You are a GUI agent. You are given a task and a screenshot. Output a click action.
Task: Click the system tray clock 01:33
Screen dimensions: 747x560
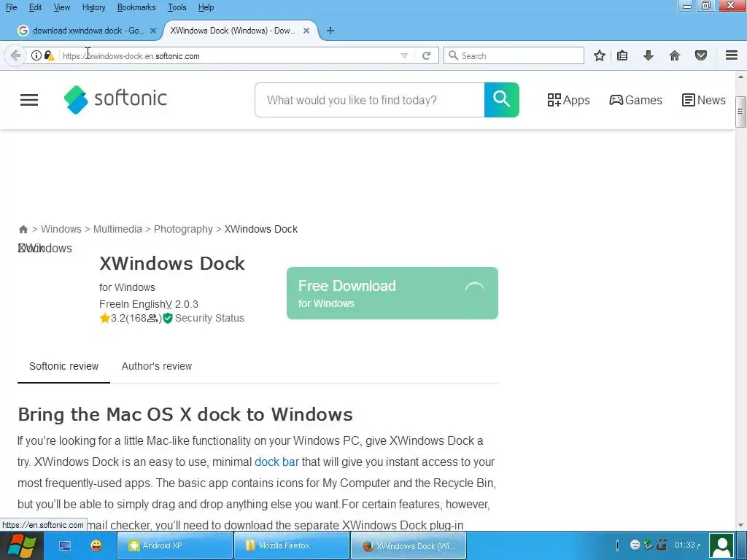[687, 545]
